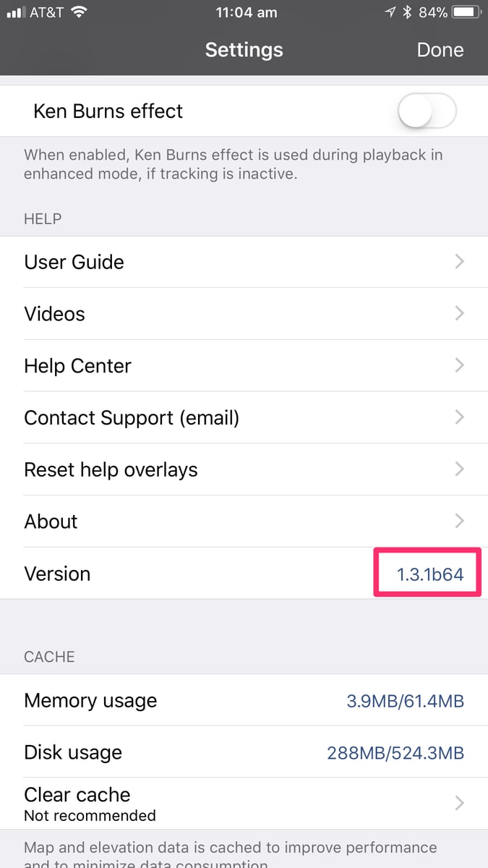Open the Help Center

pyautogui.click(x=244, y=366)
